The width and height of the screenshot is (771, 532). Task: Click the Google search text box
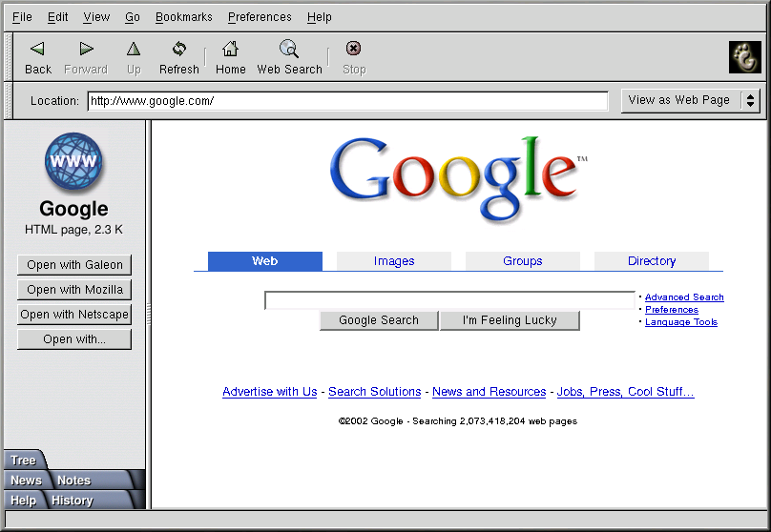point(449,300)
